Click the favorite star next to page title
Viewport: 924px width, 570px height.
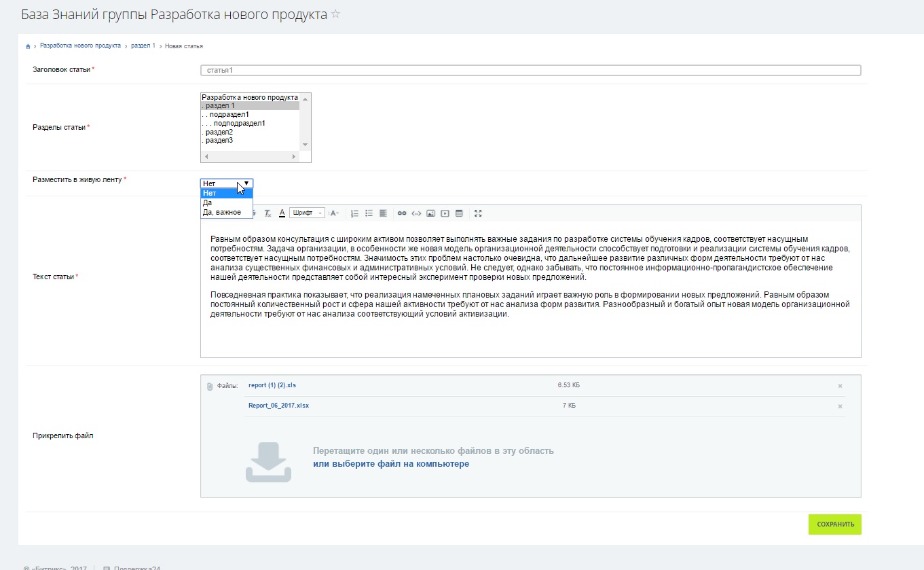(335, 14)
